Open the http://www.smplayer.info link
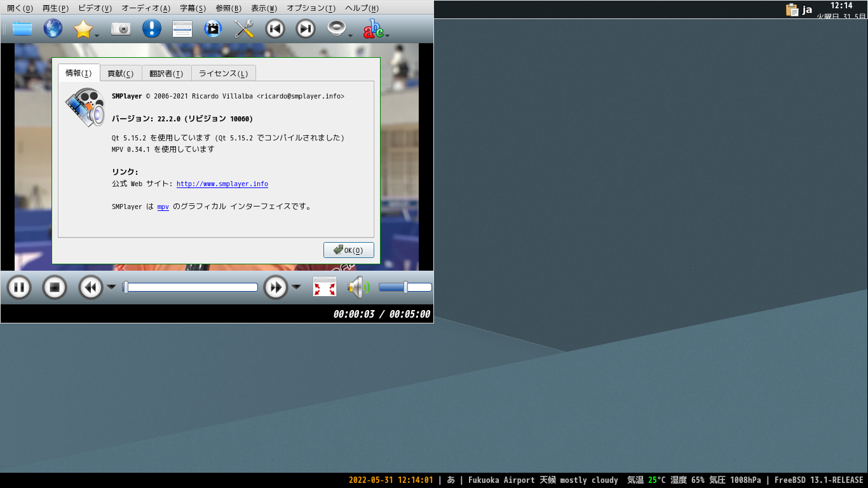Image resolution: width=868 pixels, height=488 pixels. pos(222,184)
